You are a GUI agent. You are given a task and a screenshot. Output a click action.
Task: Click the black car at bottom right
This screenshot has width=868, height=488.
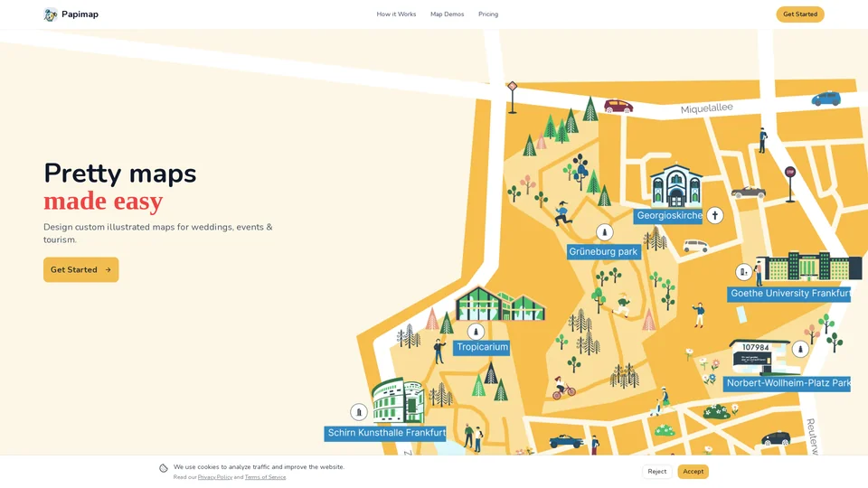point(776,438)
